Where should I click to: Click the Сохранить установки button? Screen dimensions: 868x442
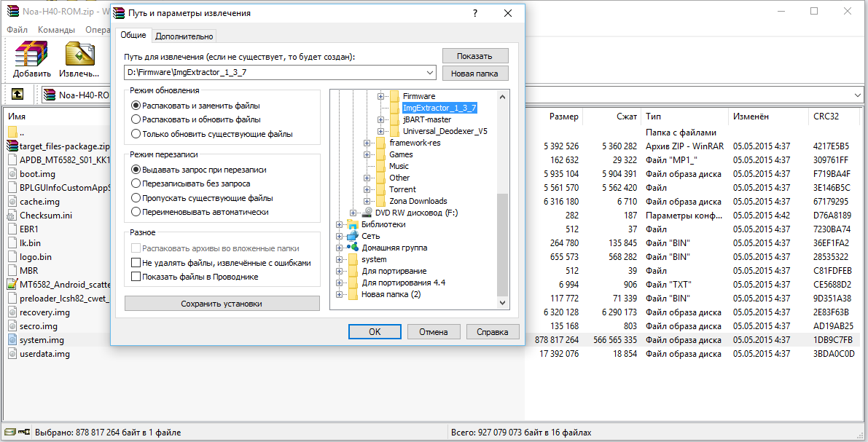pyautogui.click(x=222, y=304)
